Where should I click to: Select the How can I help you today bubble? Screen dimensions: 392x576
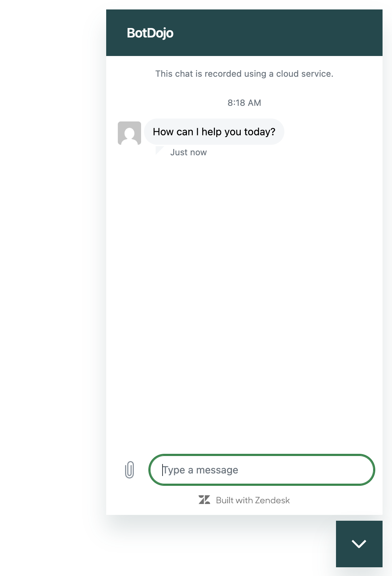coord(214,132)
